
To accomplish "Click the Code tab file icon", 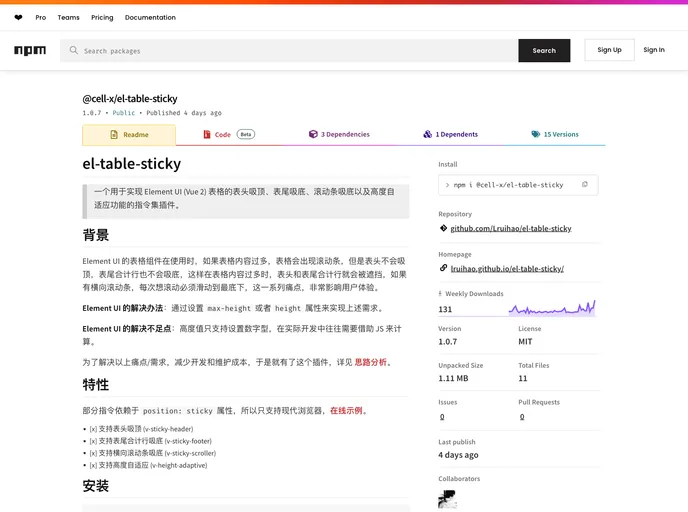I will coord(207,134).
